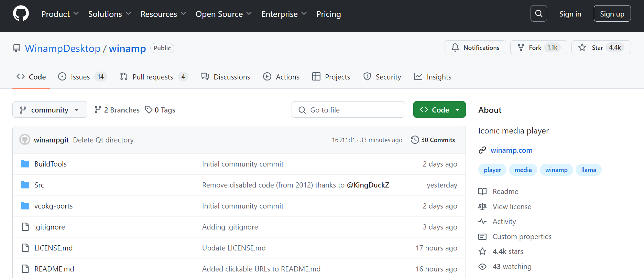Open the Delete Qt directory commit message
The width and height of the screenshot is (644, 278).
tap(103, 140)
